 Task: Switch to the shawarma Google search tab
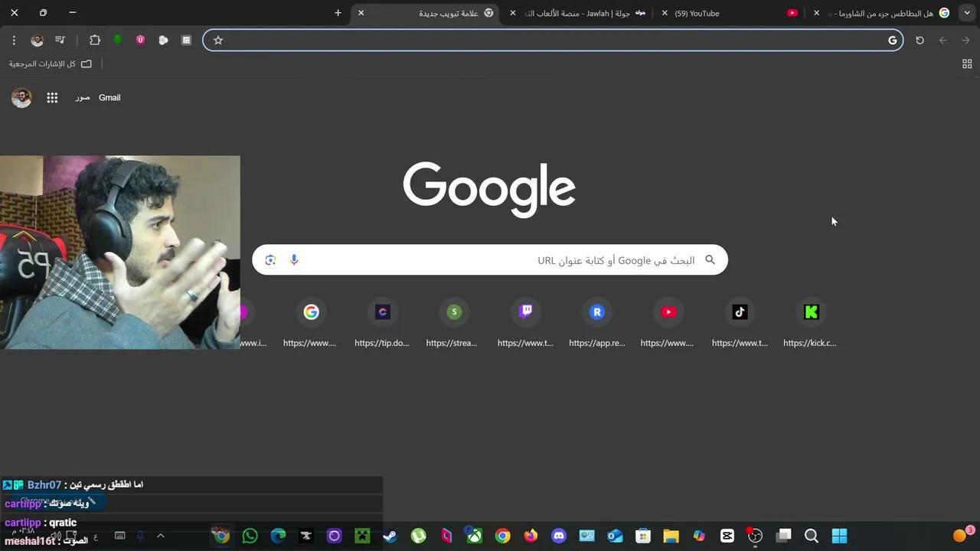(x=880, y=13)
